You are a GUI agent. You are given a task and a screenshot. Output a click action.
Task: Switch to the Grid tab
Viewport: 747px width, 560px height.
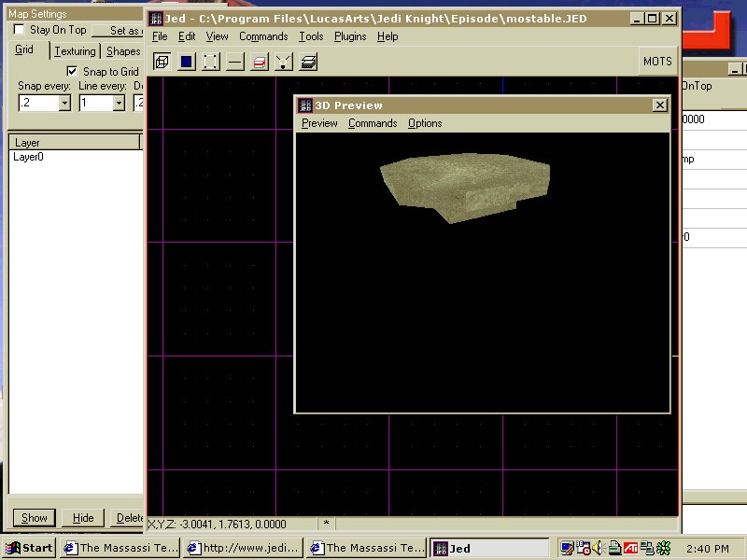pyautogui.click(x=24, y=49)
